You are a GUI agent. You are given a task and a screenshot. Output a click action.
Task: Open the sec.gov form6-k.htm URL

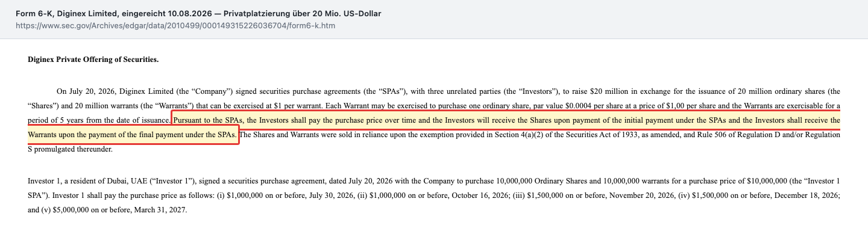tap(175, 26)
